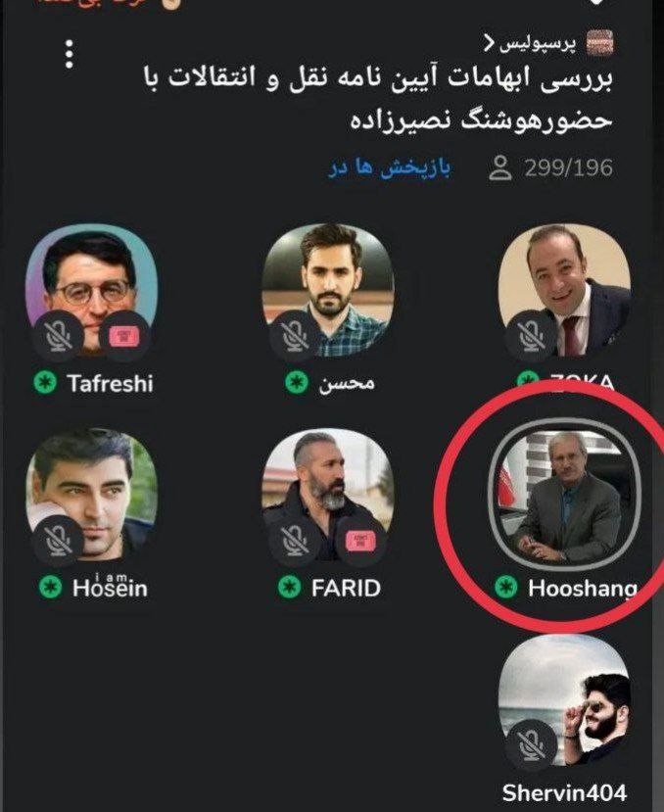Click the room title text
Image resolution: width=664 pixels, height=812 pixels.
[378, 98]
